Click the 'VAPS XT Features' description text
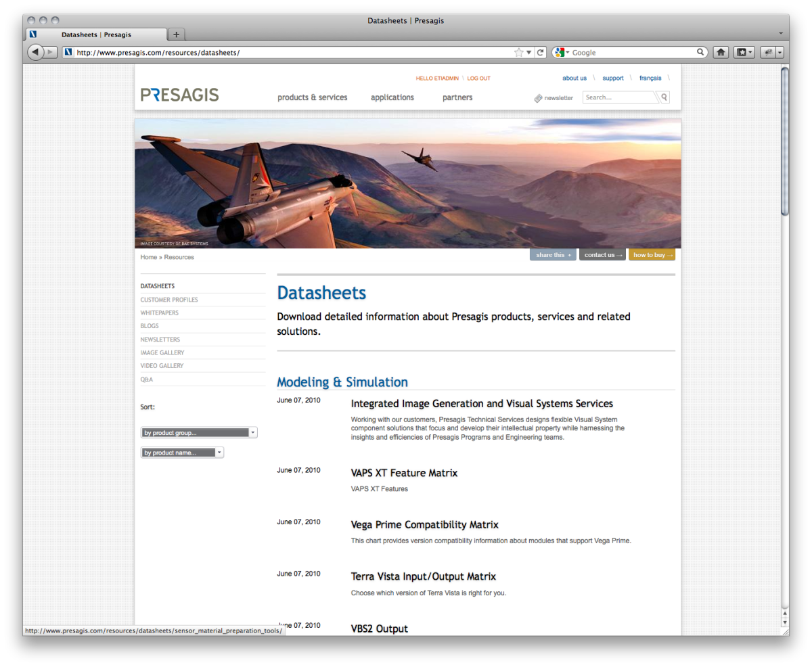 (x=380, y=488)
